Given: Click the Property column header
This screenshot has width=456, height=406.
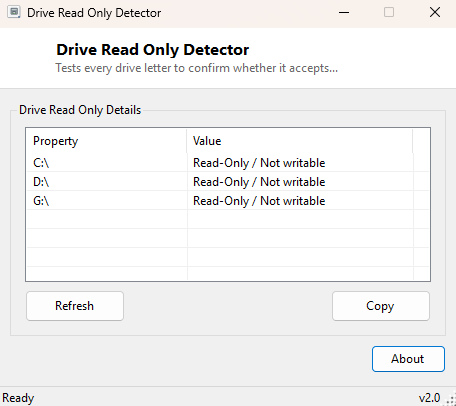Looking at the screenshot, I should [x=107, y=141].
